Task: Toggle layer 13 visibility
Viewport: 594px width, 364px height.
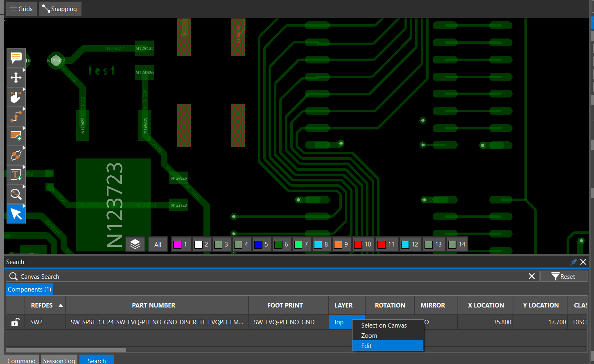Action: [x=434, y=244]
